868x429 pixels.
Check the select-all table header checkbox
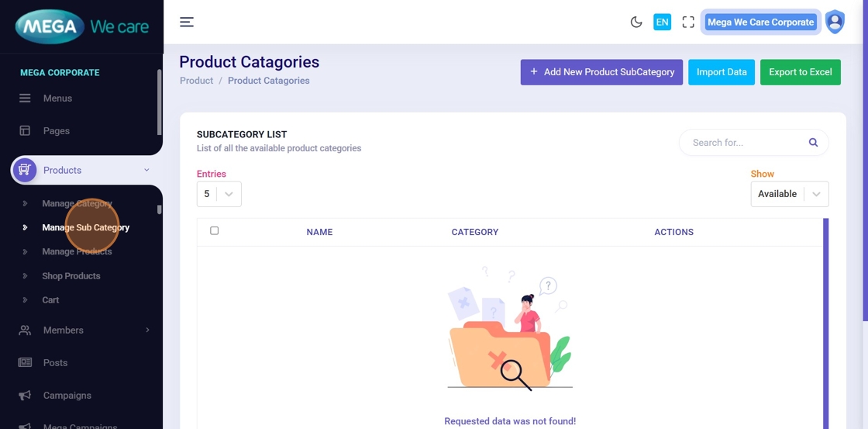215,230
